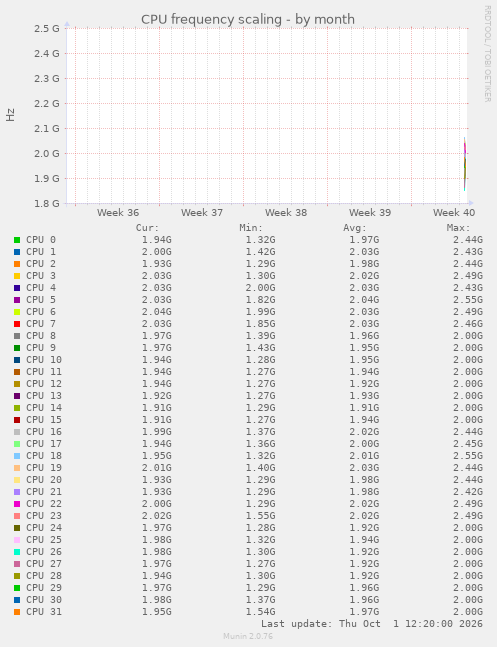Click the 'CPU 21' legend label
Screen dimensions: 497x647
coord(44,492)
